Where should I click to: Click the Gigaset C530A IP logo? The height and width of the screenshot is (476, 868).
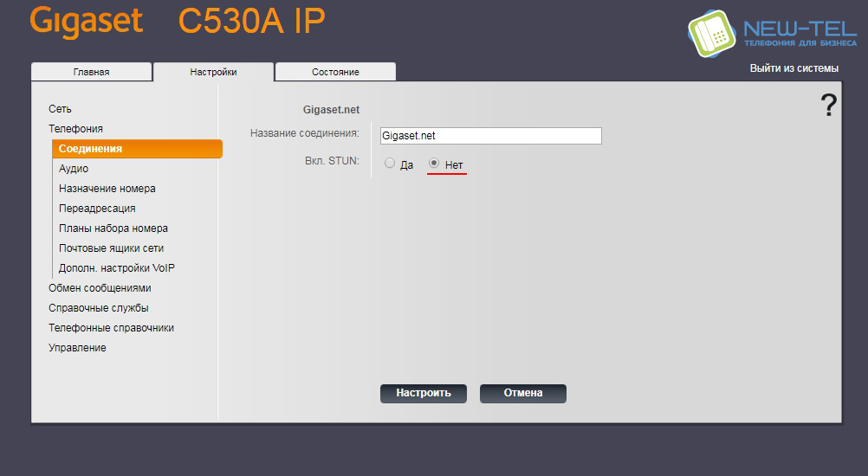[x=178, y=22]
